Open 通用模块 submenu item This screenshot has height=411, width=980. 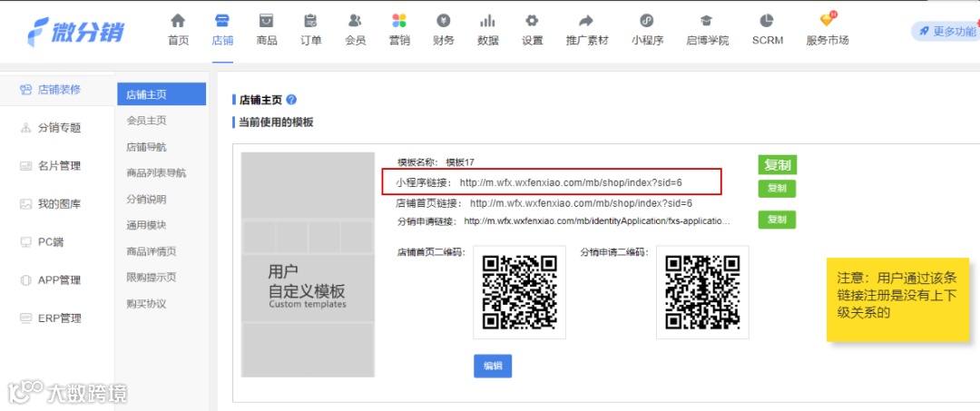(x=146, y=225)
